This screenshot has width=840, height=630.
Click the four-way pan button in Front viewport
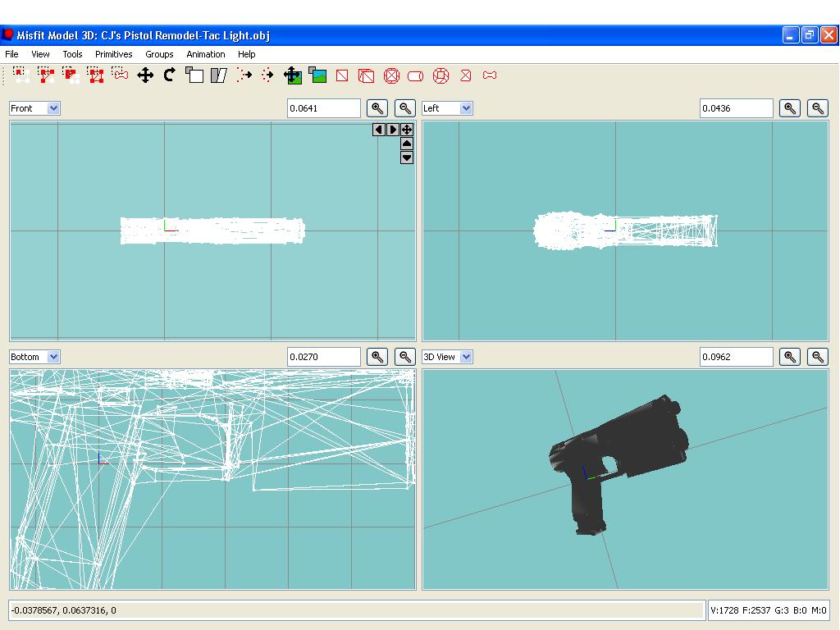coord(407,130)
